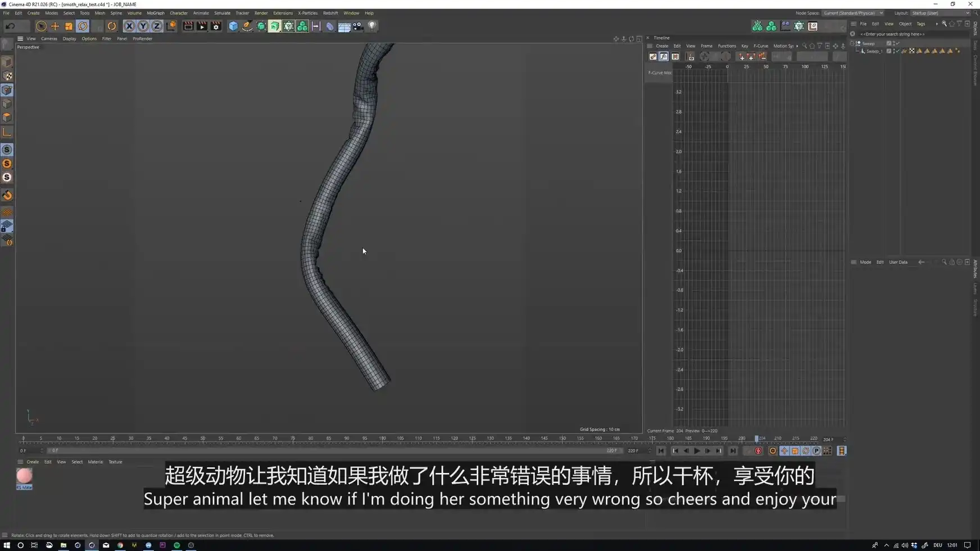Expand the Motion System menu arrow in Timeline
Screen dimensions: 980x551
[797, 46]
